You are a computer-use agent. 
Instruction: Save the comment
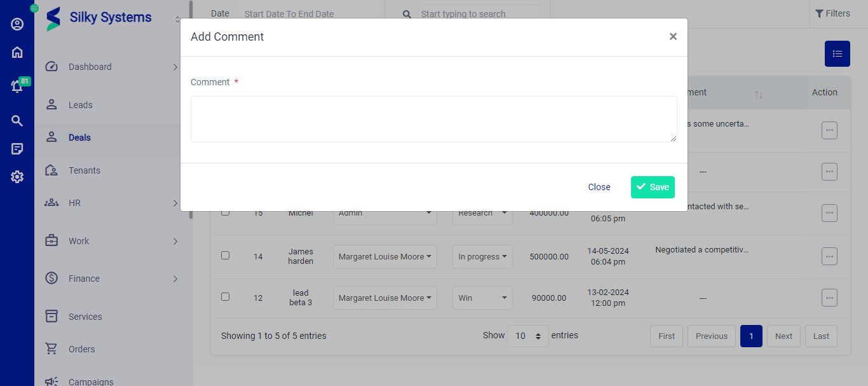[x=653, y=187]
